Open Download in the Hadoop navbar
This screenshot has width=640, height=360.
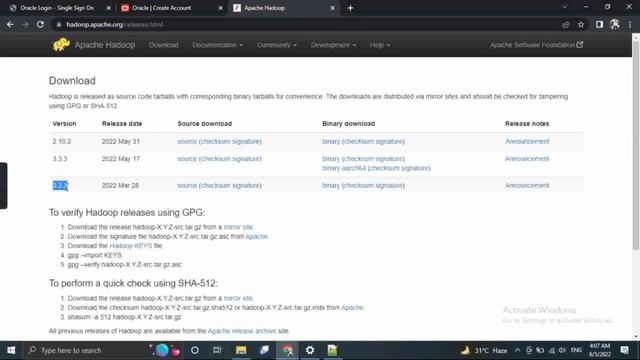click(164, 45)
